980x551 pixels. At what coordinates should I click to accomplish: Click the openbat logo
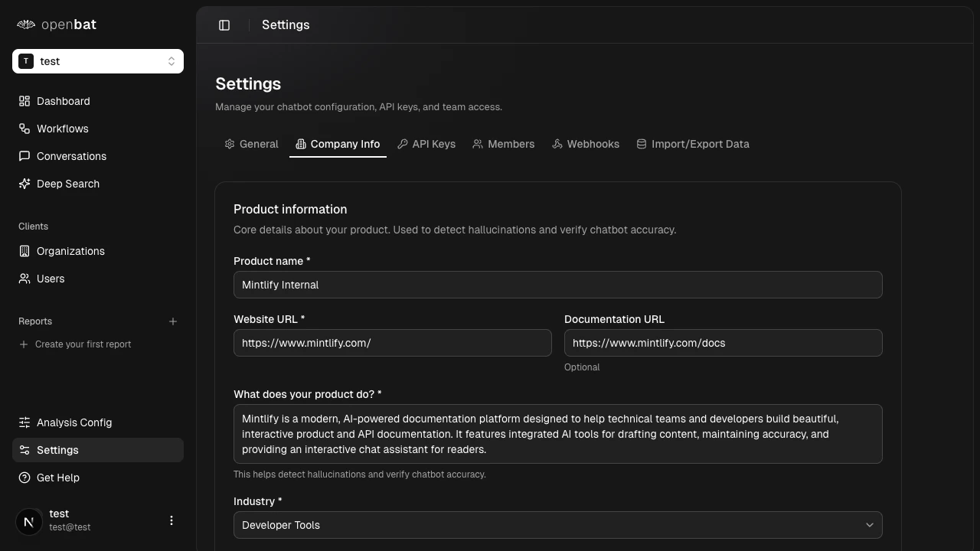(56, 24)
